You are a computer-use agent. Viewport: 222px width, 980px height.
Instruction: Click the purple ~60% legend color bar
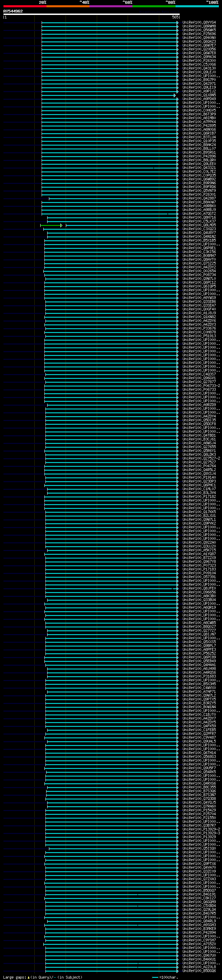click(x=111, y=6)
